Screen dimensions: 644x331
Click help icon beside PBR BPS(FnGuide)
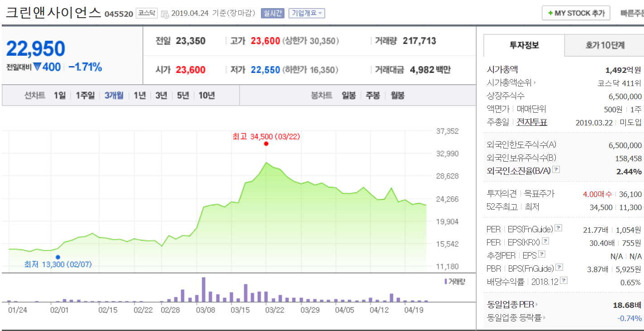click(559, 267)
